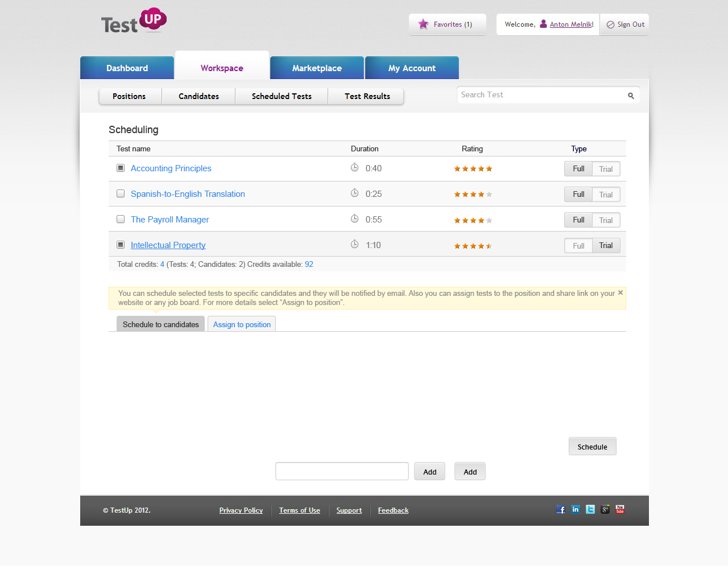Open the Google Plus footer icon
The height and width of the screenshot is (569, 728).
pyautogui.click(x=605, y=509)
